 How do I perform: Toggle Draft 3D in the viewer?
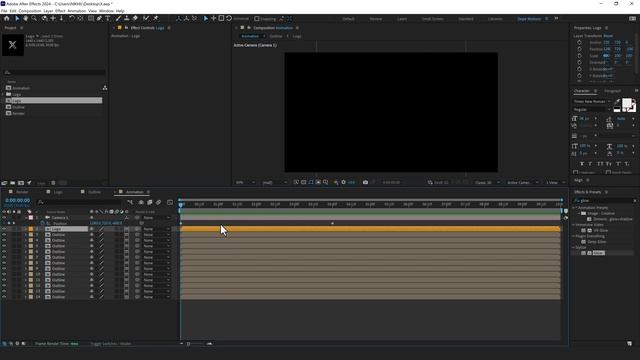(x=438, y=182)
